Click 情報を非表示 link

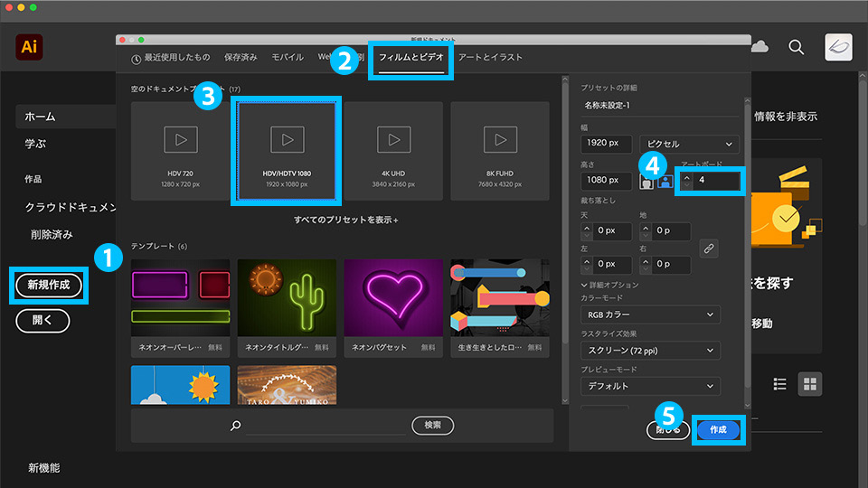(x=786, y=117)
